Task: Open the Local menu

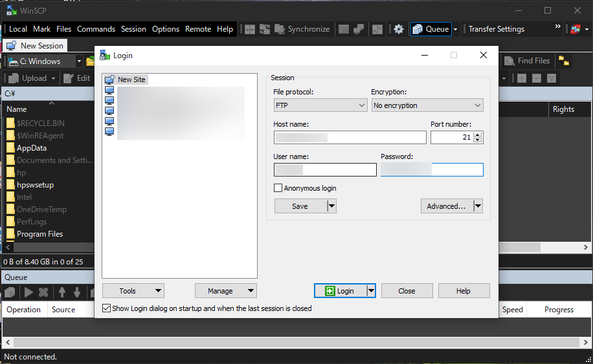Action: pyautogui.click(x=17, y=29)
